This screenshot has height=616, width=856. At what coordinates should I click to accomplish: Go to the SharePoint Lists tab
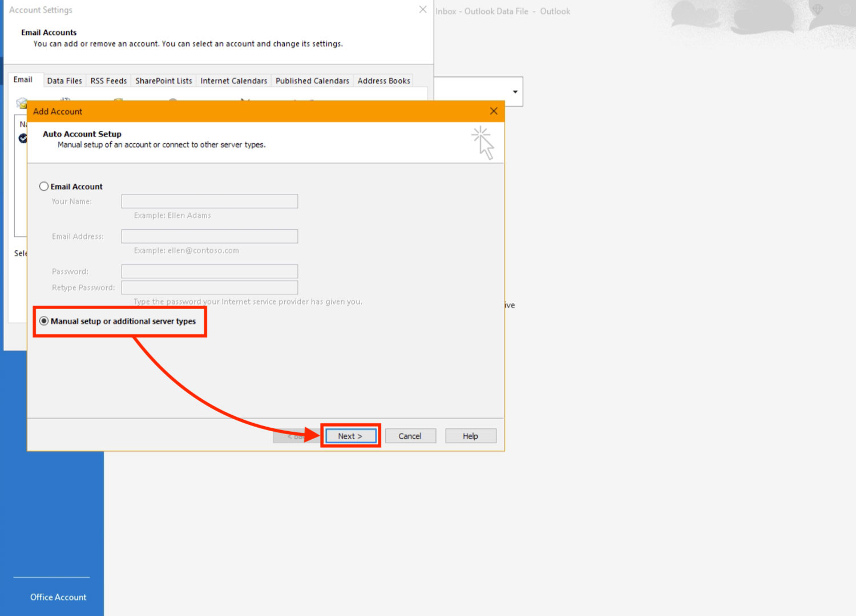[163, 81]
